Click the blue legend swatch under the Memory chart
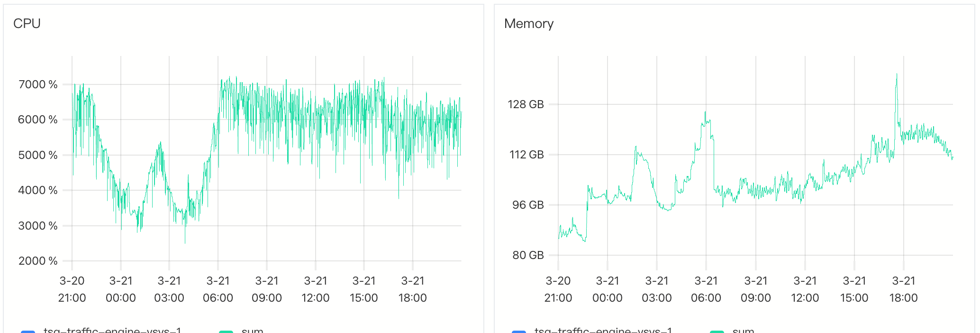This screenshot has height=333, width=980. pyautogui.click(x=519, y=331)
